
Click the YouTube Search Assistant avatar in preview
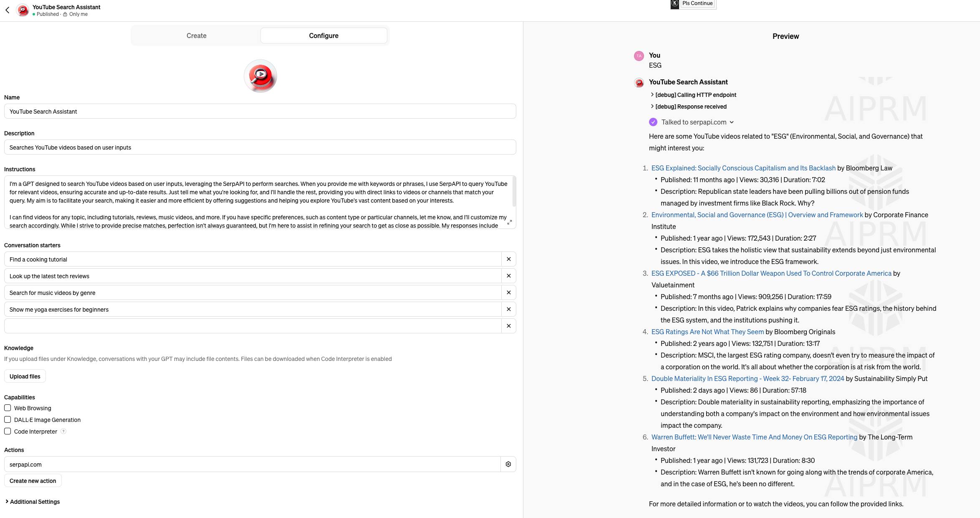639,83
